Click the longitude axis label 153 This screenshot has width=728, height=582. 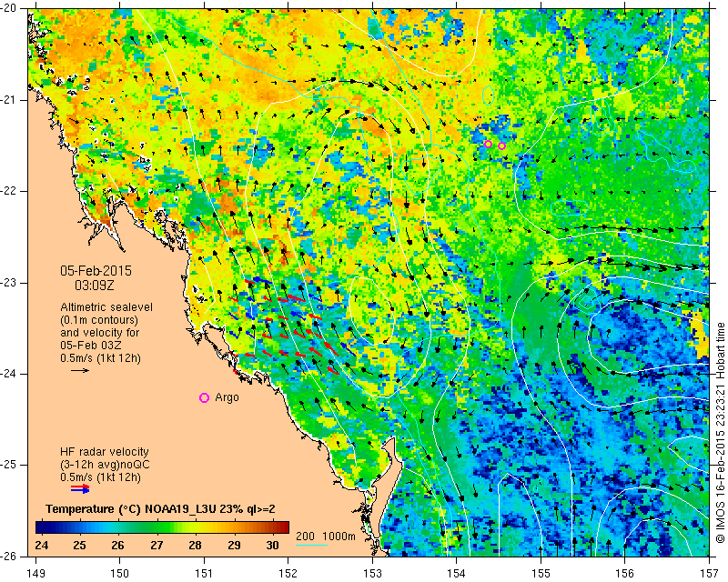tap(372, 574)
